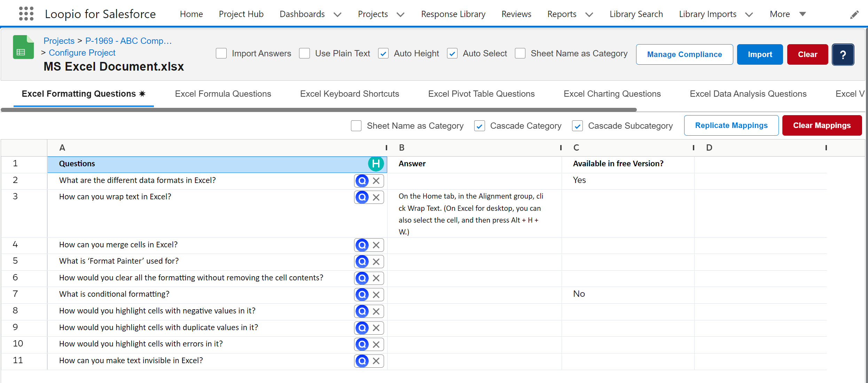Click Q mapping icon for row 3
The width and height of the screenshot is (868, 383).
click(362, 197)
